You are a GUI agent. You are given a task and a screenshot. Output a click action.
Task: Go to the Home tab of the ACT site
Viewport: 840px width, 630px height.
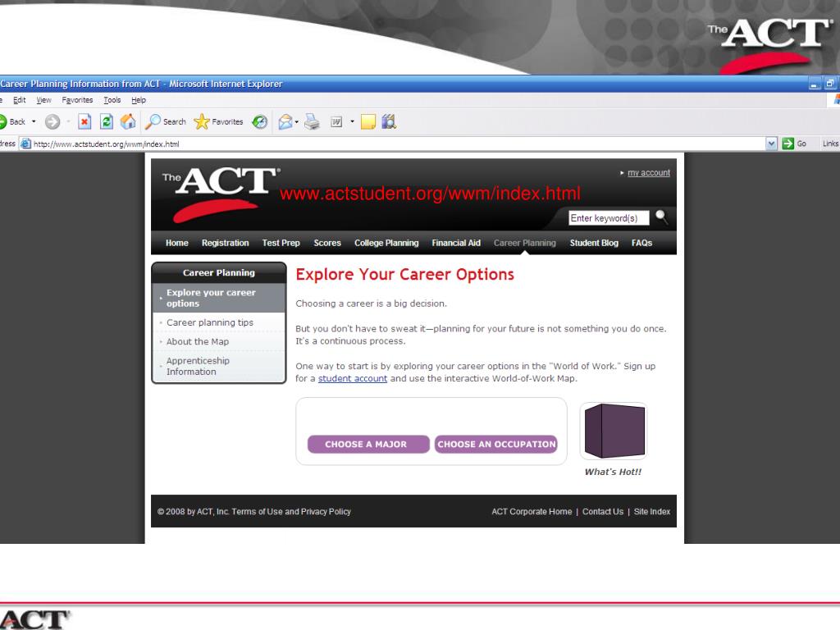click(177, 243)
